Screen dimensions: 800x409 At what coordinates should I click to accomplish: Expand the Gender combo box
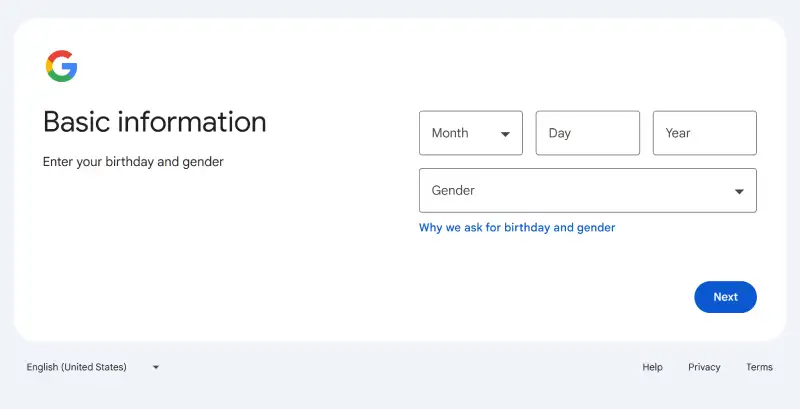[x=587, y=191]
